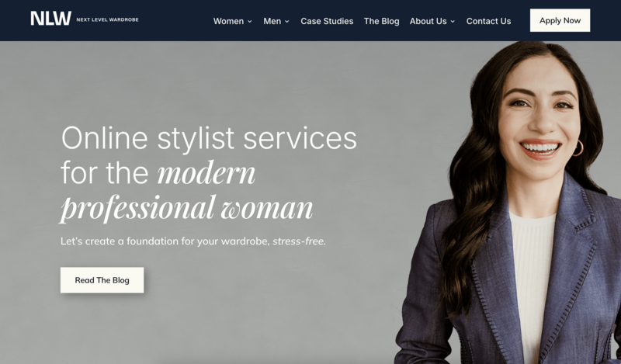Select About Us in the navigation
Image resolution: width=621 pixels, height=364 pixels.
click(428, 21)
